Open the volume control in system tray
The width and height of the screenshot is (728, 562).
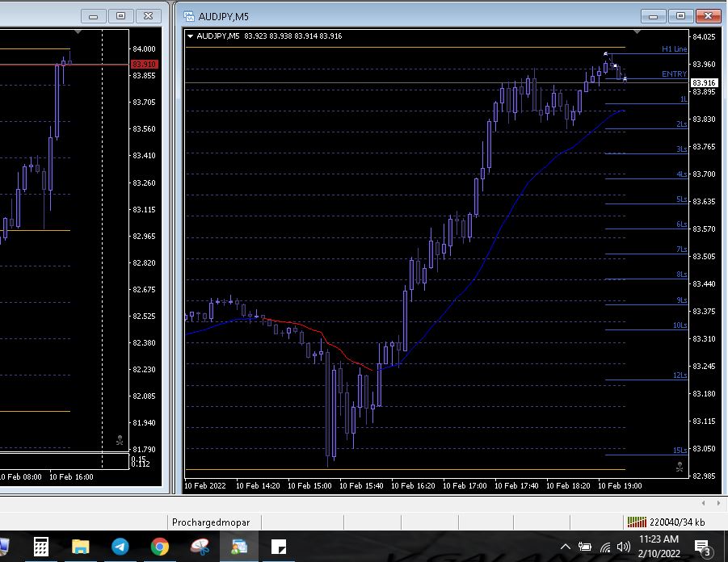(x=623, y=547)
